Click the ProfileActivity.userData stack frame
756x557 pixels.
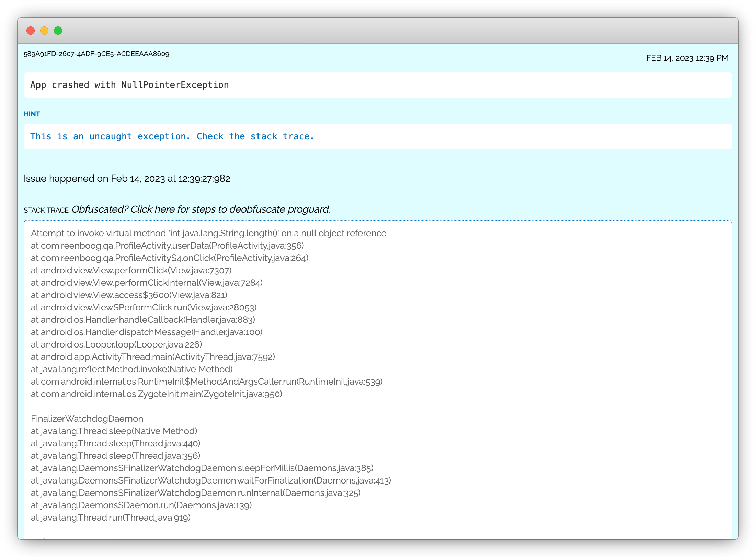click(x=167, y=246)
